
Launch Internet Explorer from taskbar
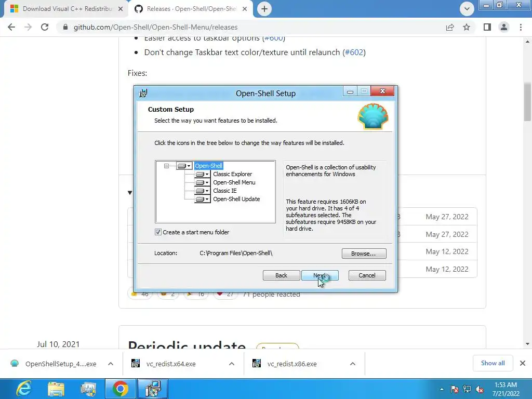pos(24,389)
